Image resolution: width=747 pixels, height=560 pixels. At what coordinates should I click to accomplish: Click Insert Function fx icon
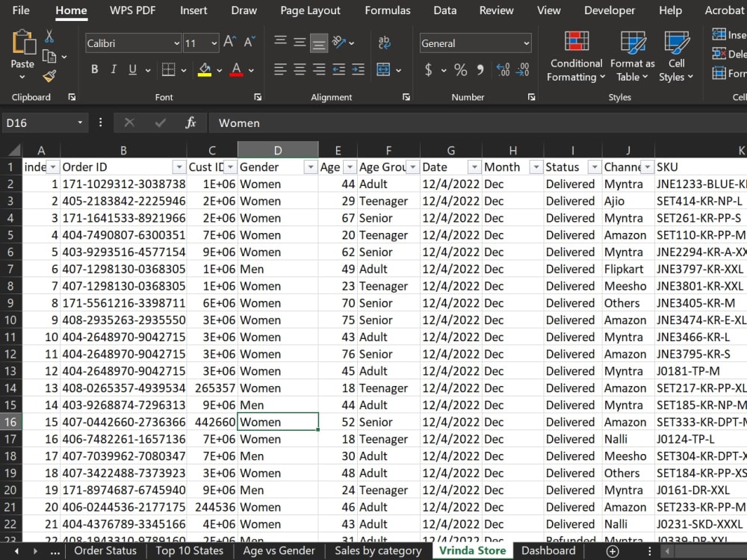[190, 123]
